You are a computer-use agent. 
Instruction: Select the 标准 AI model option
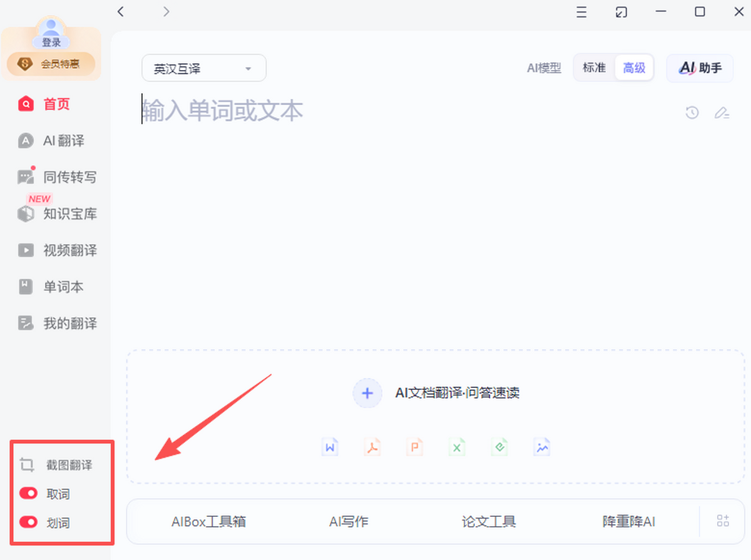pyautogui.click(x=594, y=68)
